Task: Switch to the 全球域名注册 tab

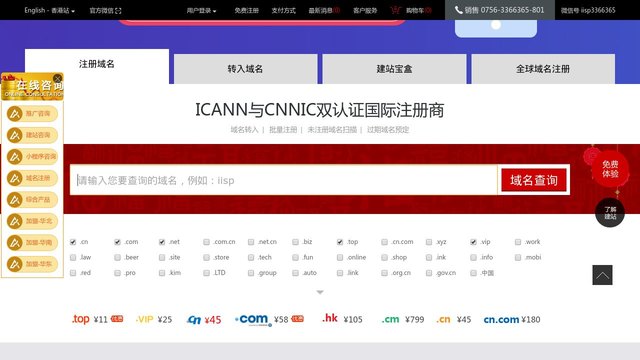Action: (543, 69)
